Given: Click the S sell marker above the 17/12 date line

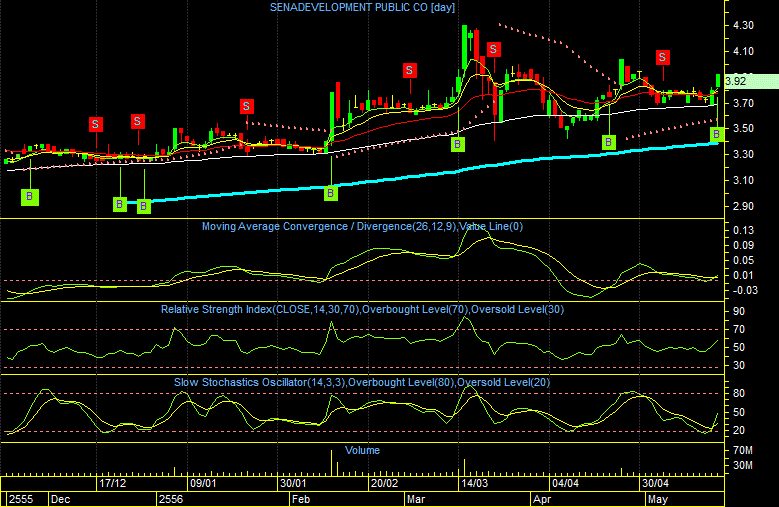Looking at the screenshot, I should pos(96,124).
